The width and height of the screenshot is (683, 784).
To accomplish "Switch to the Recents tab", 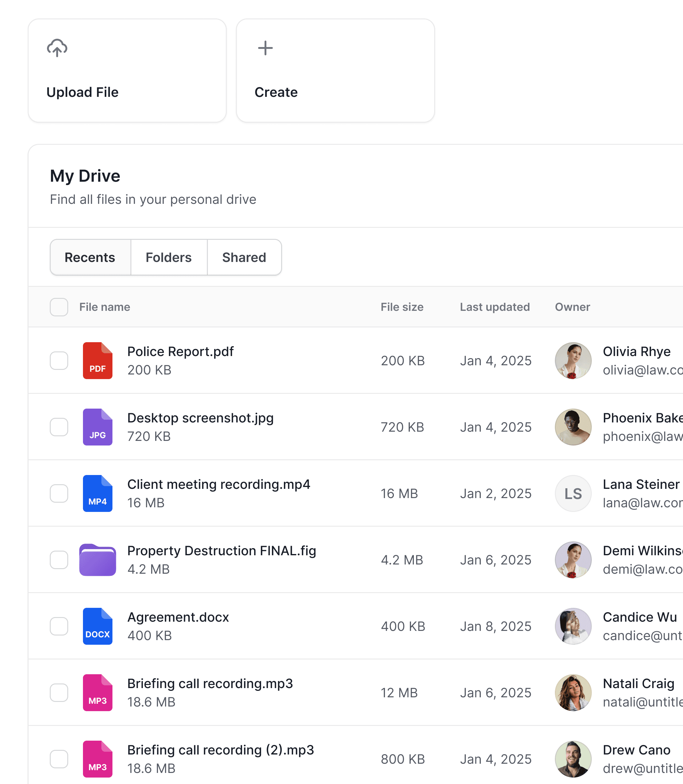I will pos(90,257).
